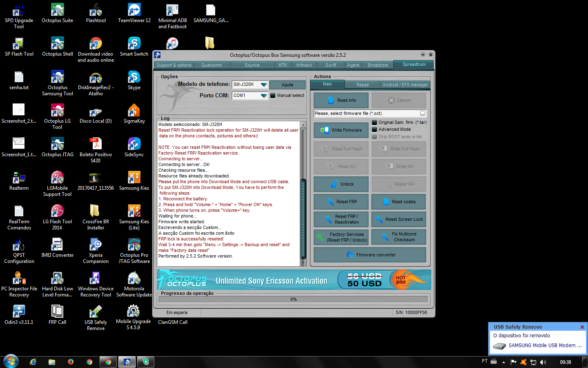This screenshot has width=588, height=368.
Task: Select the SideSync desktop icon
Action: [134, 147]
